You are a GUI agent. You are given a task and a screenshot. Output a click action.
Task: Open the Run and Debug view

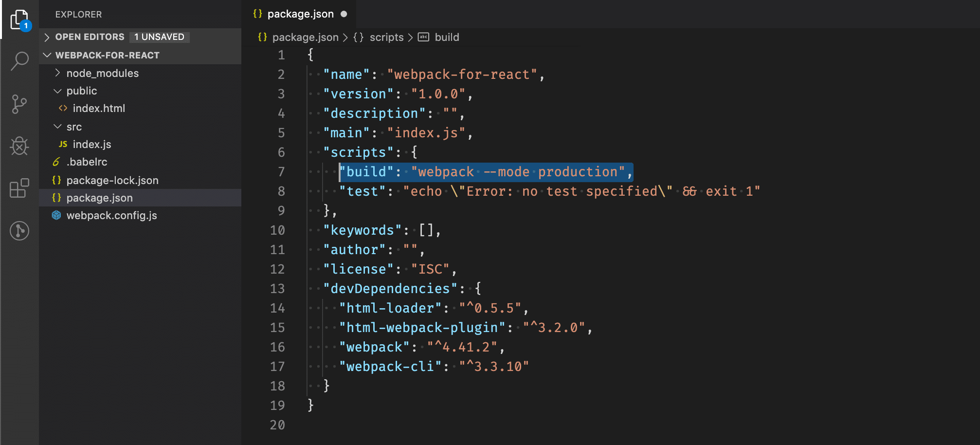point(19,146)
